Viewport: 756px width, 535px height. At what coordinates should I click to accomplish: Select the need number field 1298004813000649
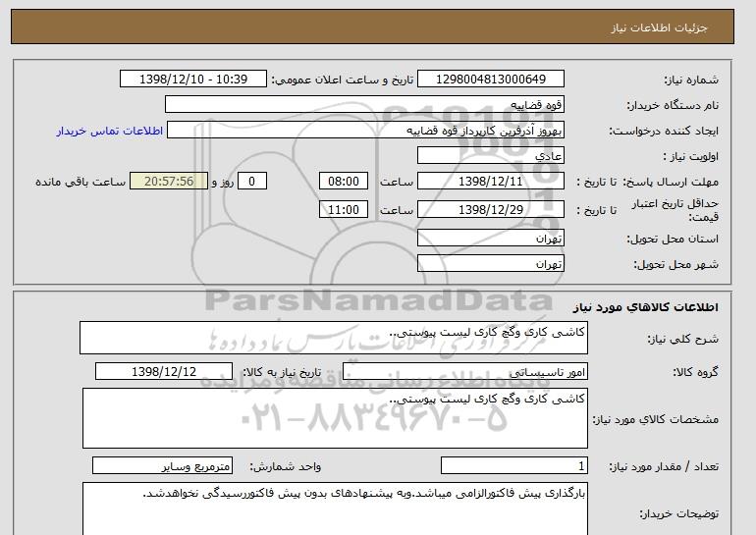pos(491,80)
